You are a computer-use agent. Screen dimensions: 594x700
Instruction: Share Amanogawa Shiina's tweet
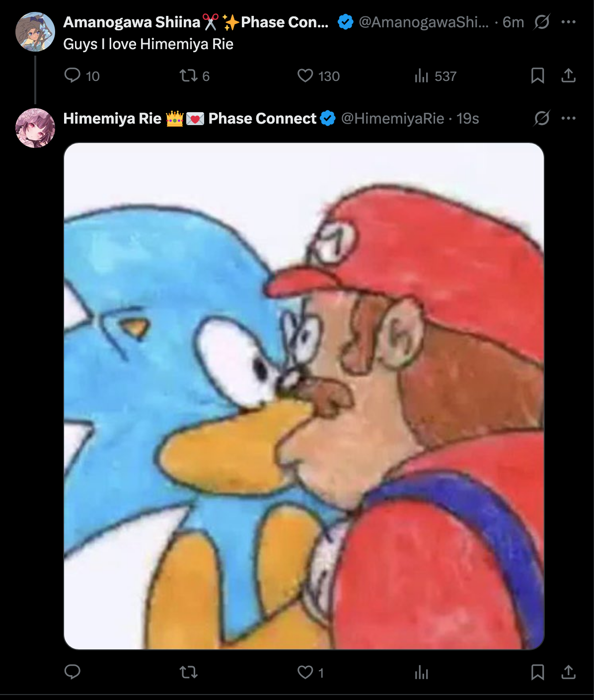point(568,75)
